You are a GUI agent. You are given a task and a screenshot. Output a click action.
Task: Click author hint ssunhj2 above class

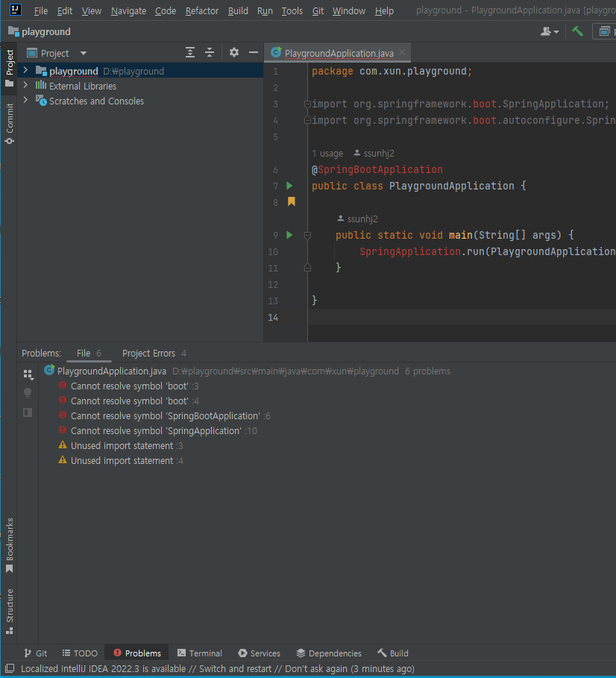click(x=374, y=154)
